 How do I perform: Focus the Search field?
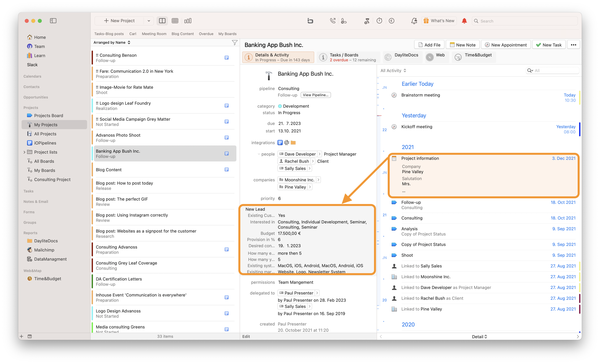pyautogui.click(x=525, y=21)
